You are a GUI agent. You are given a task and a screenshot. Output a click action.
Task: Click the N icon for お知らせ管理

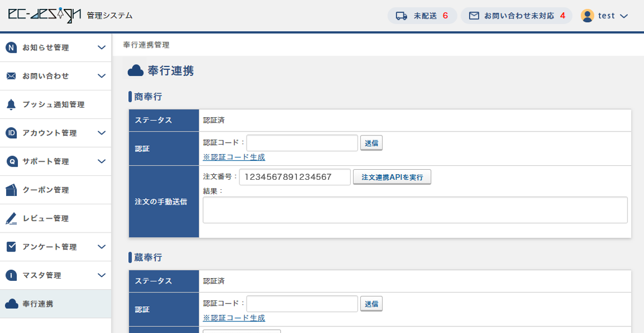(11, 48)
